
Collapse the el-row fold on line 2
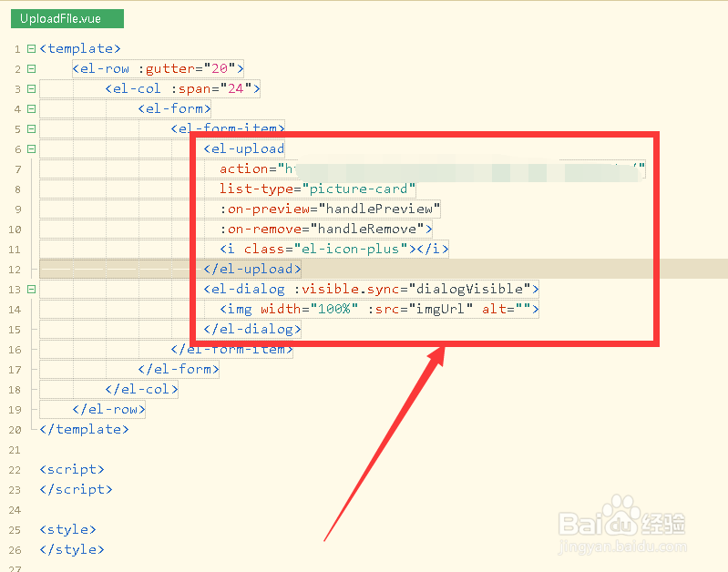pyautogui.click(x=31, y=68)
